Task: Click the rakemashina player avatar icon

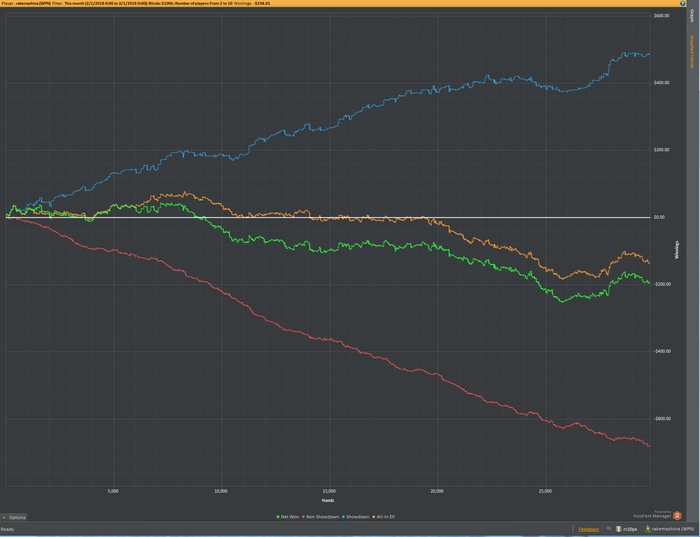Action: click(648, 529)
